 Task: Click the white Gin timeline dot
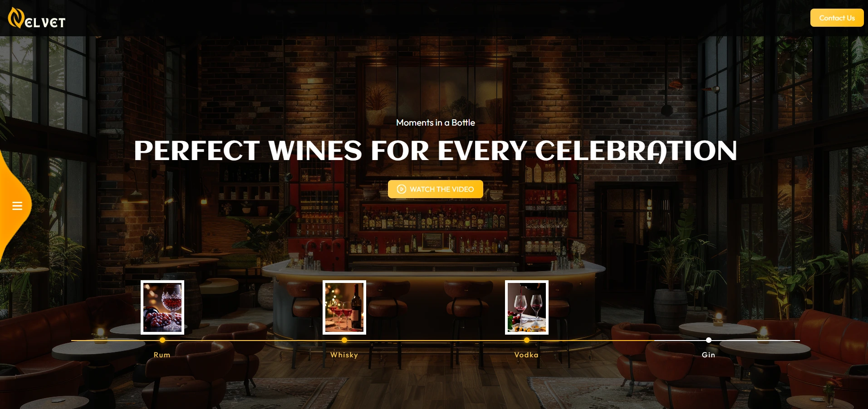pyautogui.click(x=709, y=340)
